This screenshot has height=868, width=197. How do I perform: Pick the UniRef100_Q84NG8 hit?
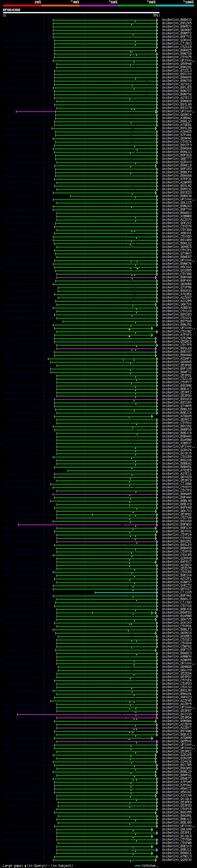point(177,667)
